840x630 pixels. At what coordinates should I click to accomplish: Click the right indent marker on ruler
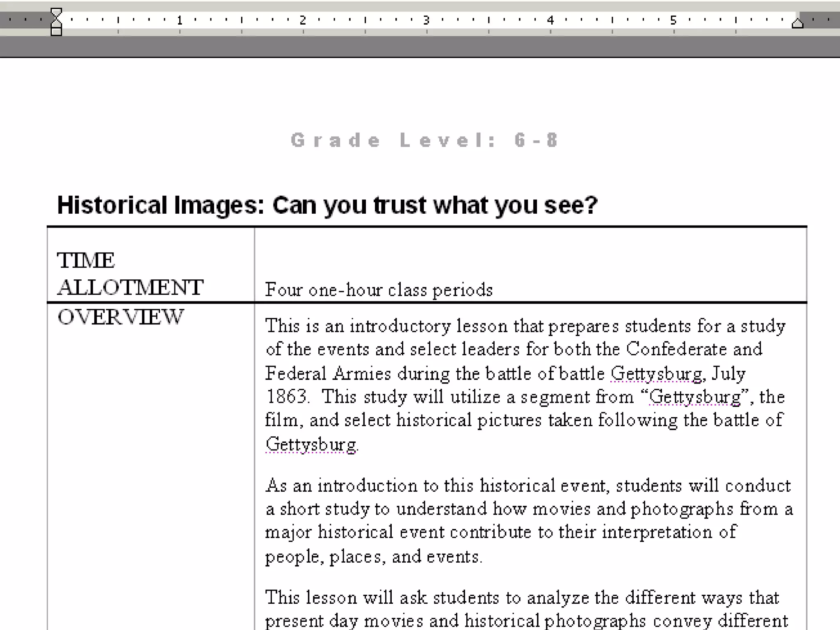[x=797, y=23]
